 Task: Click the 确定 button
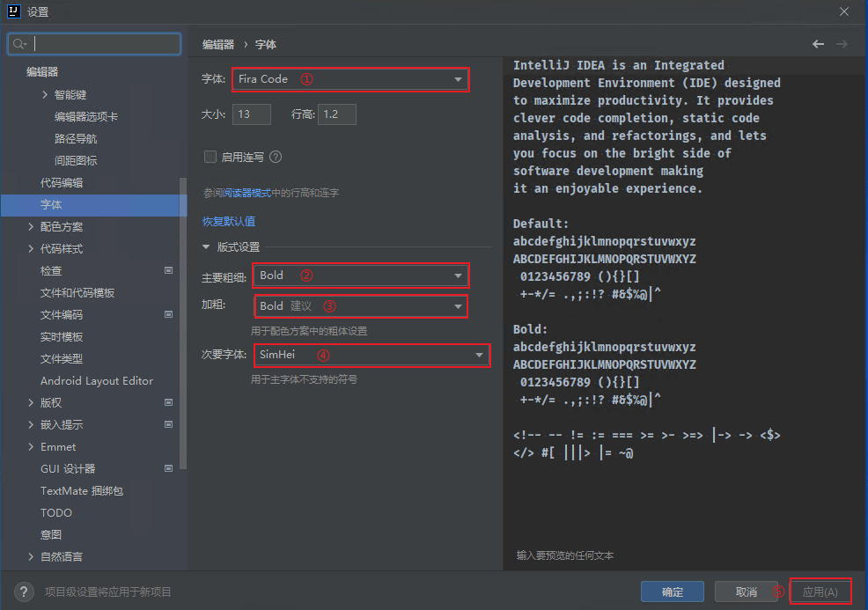coord(673,592)
